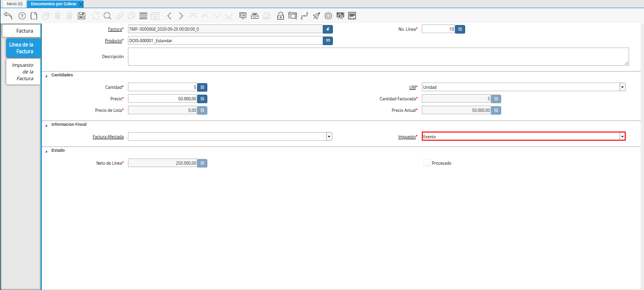Click the Producto text field
Viewport: 644px width, 290px height.
[x=225, y=41]
